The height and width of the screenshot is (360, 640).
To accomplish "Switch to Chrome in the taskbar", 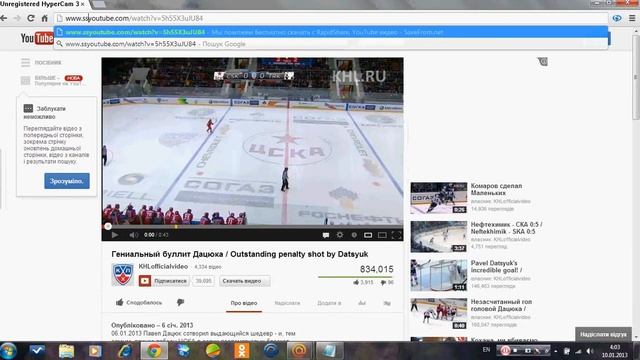I will point(154,351).
